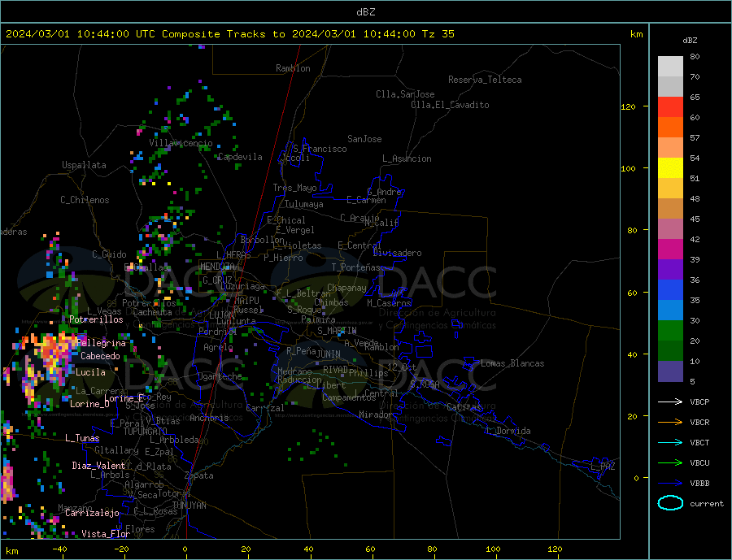Screen dimensions: 732x560
Task: Click the 'Pellegrina' map label
Action: click(102, 343)
